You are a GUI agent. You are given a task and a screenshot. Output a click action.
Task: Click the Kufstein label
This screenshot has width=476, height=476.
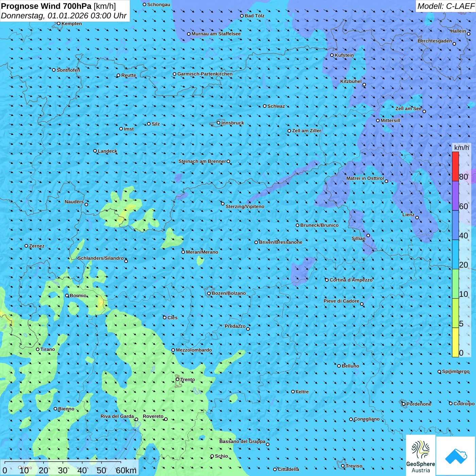click(344, 55)
